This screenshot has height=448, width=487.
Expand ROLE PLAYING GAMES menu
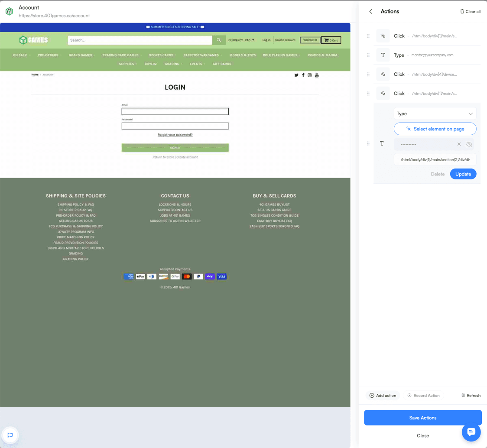281,55
